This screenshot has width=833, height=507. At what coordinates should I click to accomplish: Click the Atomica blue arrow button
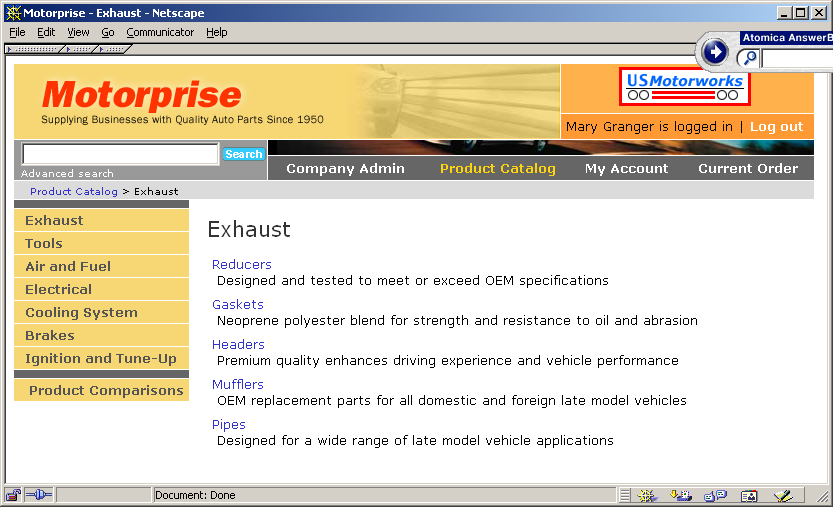point(715,52)
